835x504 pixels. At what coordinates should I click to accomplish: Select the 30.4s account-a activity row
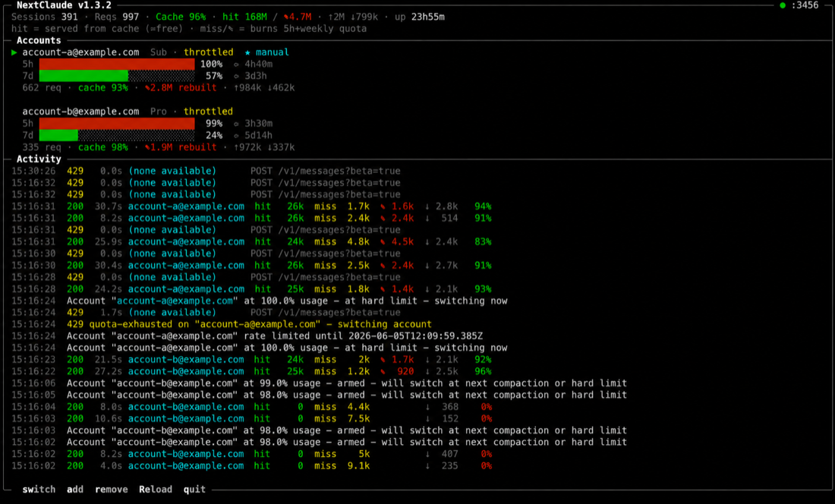[x=251, y=266]
